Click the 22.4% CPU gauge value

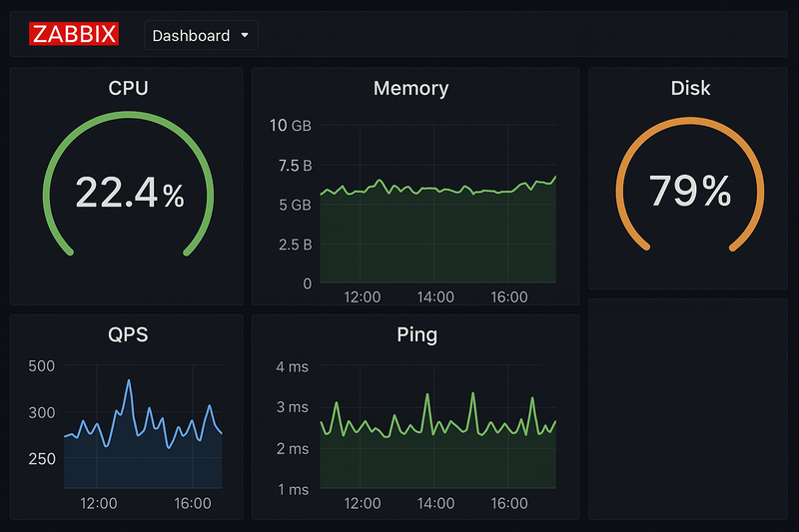[x=129, y=193]
